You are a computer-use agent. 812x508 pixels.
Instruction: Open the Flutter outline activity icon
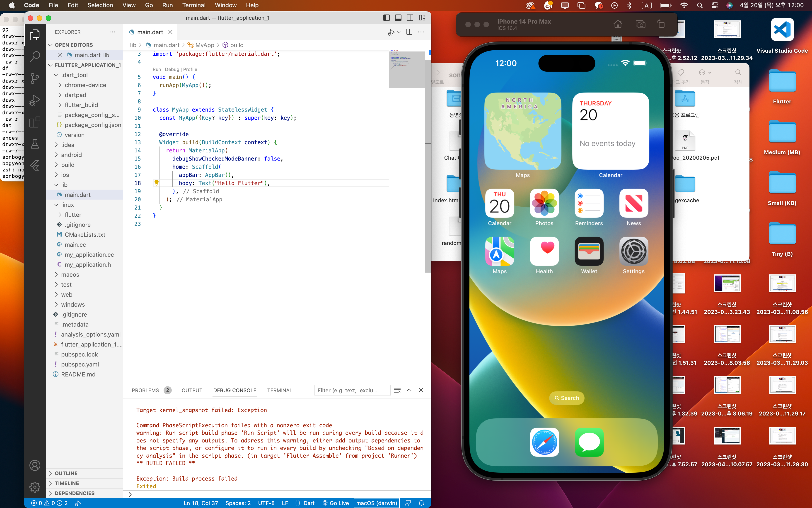(35, 166)
